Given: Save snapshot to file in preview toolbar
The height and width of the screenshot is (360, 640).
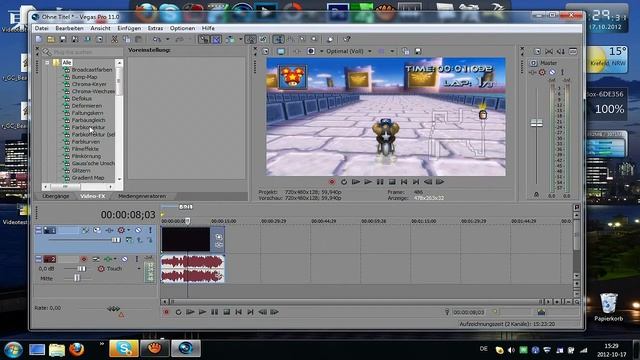Looking at the screenshot, I should (418, 51).
